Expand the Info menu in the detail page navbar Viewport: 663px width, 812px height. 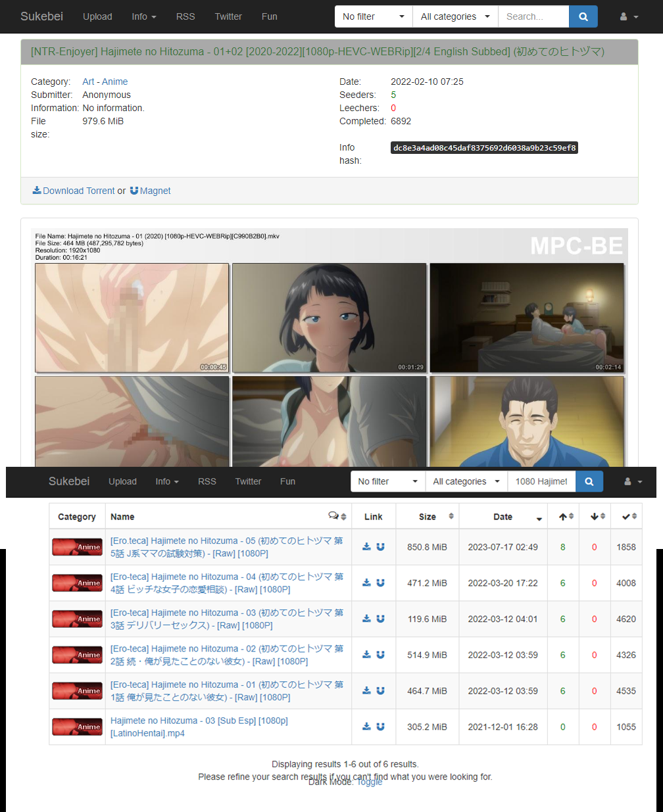(144, 16)
